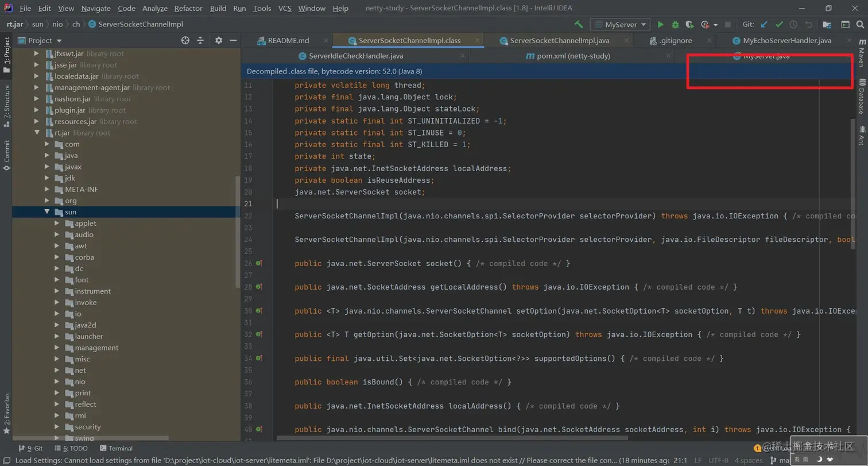Show Git history clock icon
This screenshot has height=466, width=868.
click(x=794, y=25)
